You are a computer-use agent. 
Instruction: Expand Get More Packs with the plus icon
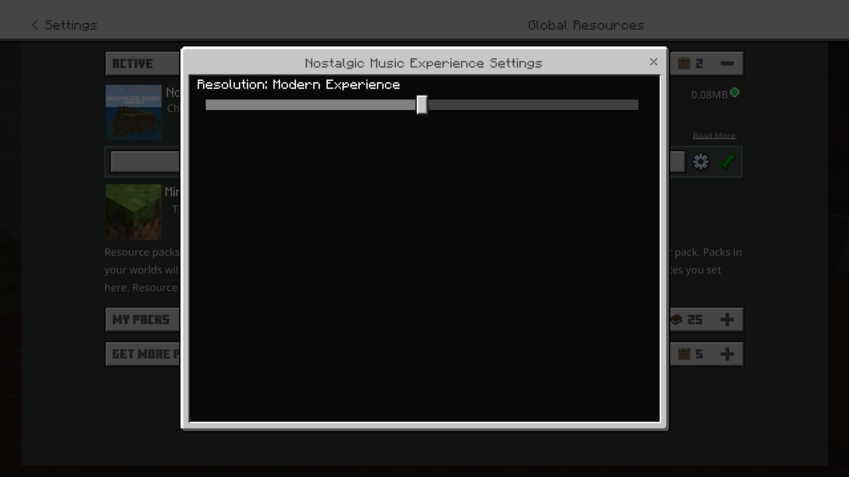coord(727,354)
